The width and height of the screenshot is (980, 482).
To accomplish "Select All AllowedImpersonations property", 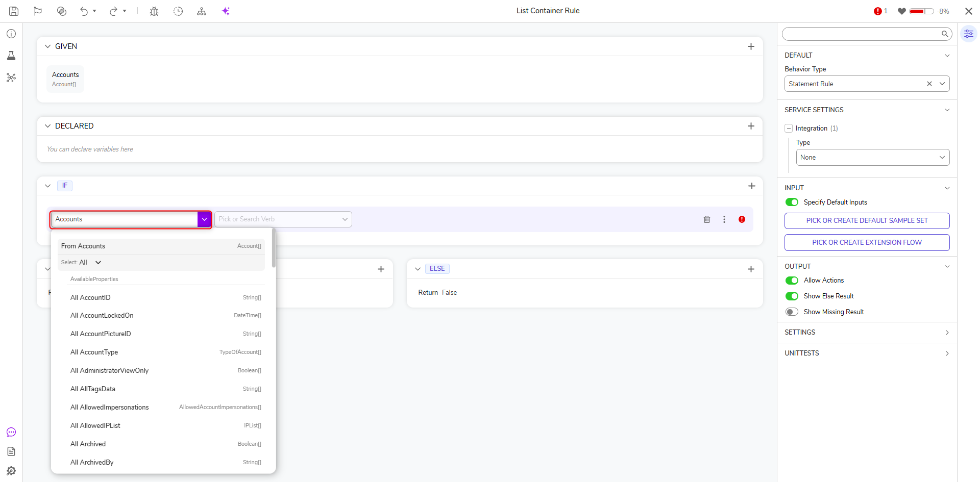I will coord(165,408).
